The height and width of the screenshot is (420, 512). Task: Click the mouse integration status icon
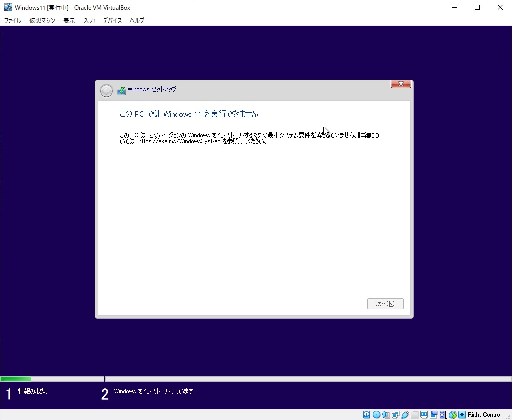click(x=453, y=415)
